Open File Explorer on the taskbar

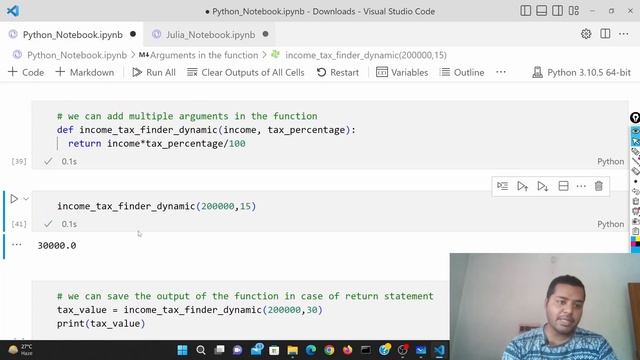click(293, 350)
